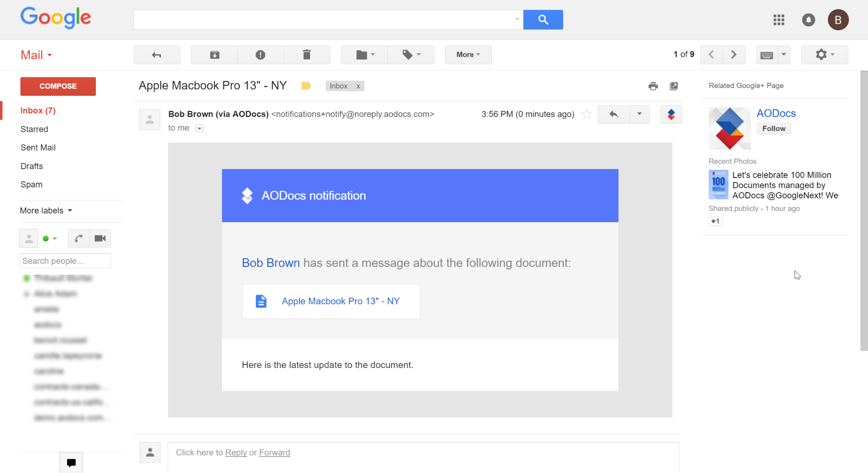This screenshot has width=868, height=473.
Task: Click the AODocs logo thumbnail
Action: click(730, 128)
